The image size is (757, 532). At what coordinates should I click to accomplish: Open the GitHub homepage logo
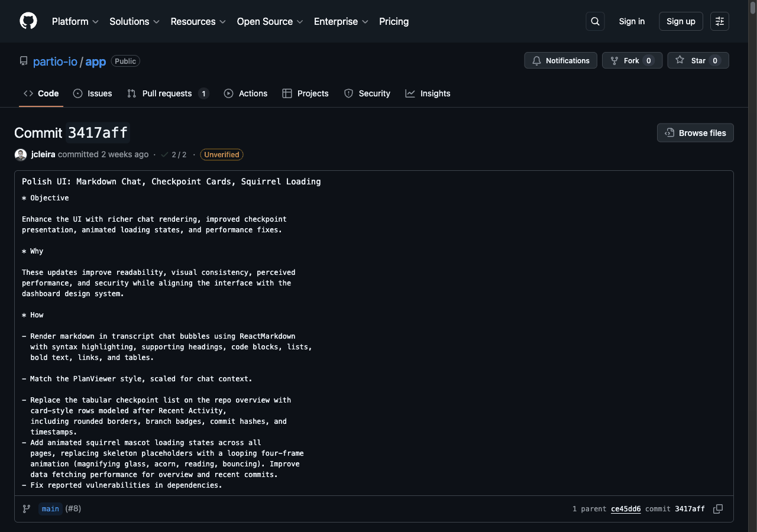click(x=28, y=21)
